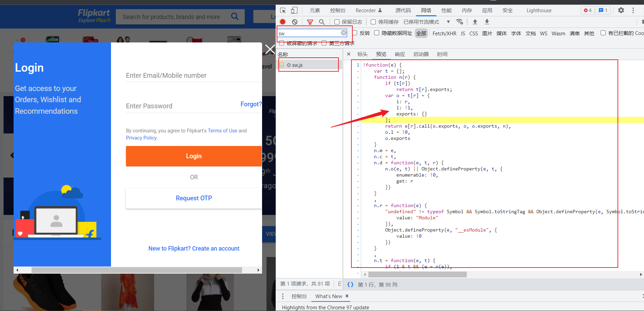Image resolution: width=644 pixels, height=311 pixels.
Task: Toggle the device toolbar icon
Action: coord(294,11)
